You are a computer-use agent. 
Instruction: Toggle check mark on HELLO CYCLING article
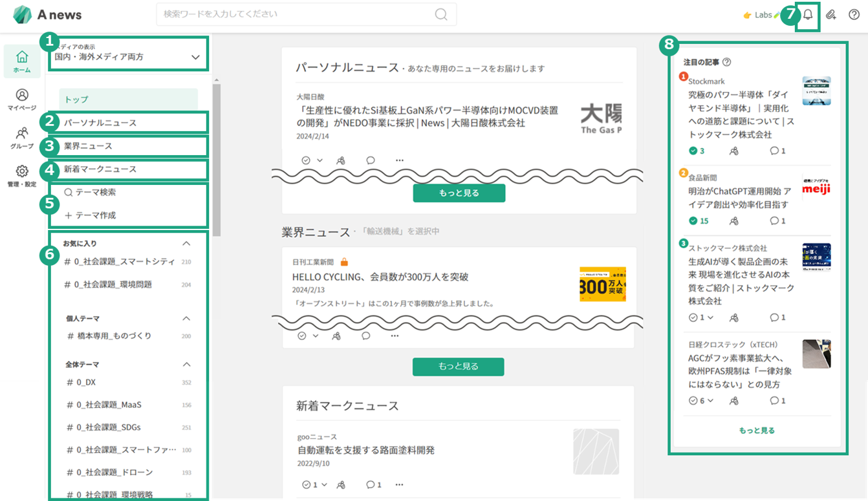pyautogui.click(x=301, y=336)
